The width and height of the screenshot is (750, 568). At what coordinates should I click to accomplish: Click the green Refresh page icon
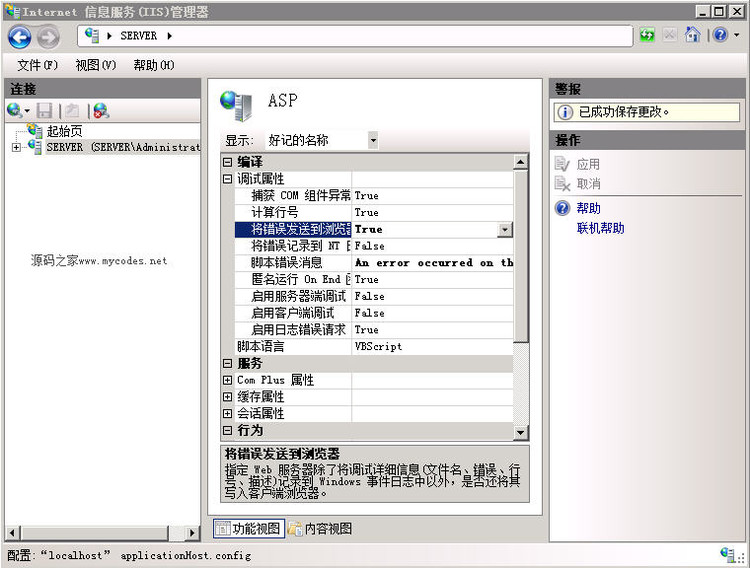pyautogui.click(x=648, y=36)
